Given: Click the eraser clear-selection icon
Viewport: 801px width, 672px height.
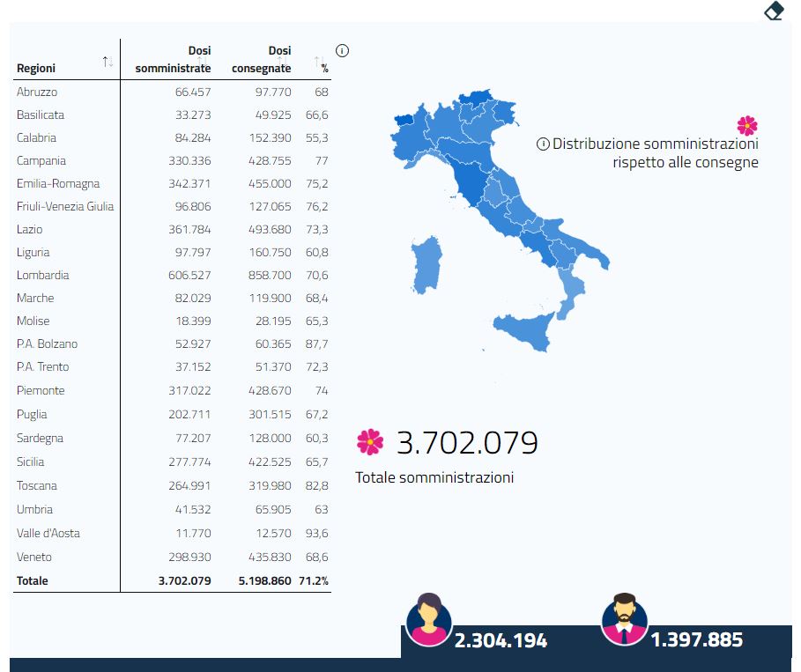Looking at the screenshot, I should coord(774,11).
